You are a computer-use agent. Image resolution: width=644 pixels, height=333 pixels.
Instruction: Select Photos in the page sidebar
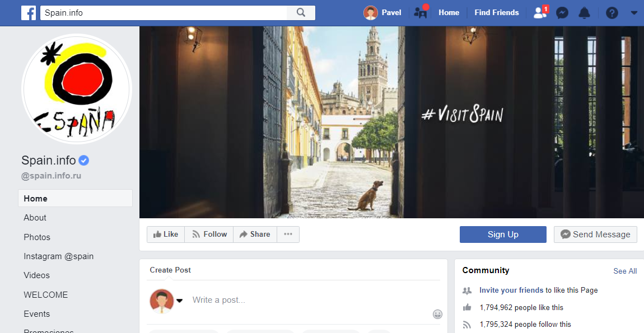(37, 237)
